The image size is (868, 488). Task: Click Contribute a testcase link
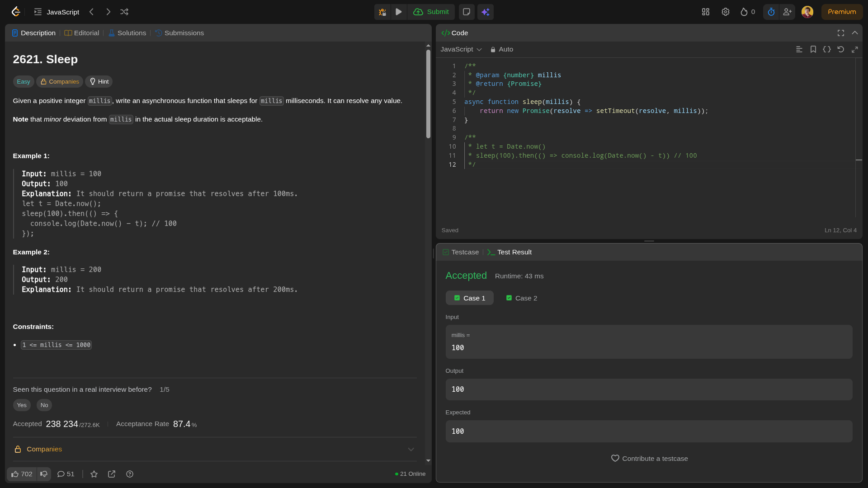pyautogui.click(x=649, y=459)
